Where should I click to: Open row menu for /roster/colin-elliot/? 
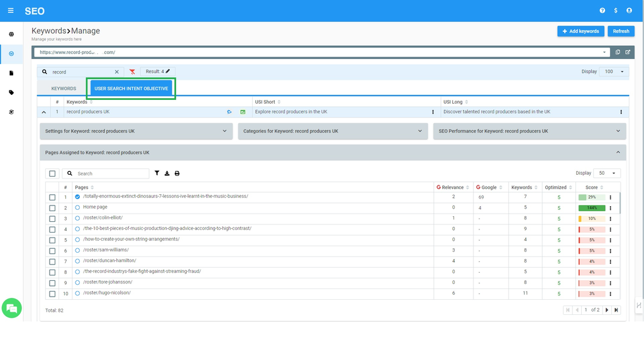click(610, 219)
